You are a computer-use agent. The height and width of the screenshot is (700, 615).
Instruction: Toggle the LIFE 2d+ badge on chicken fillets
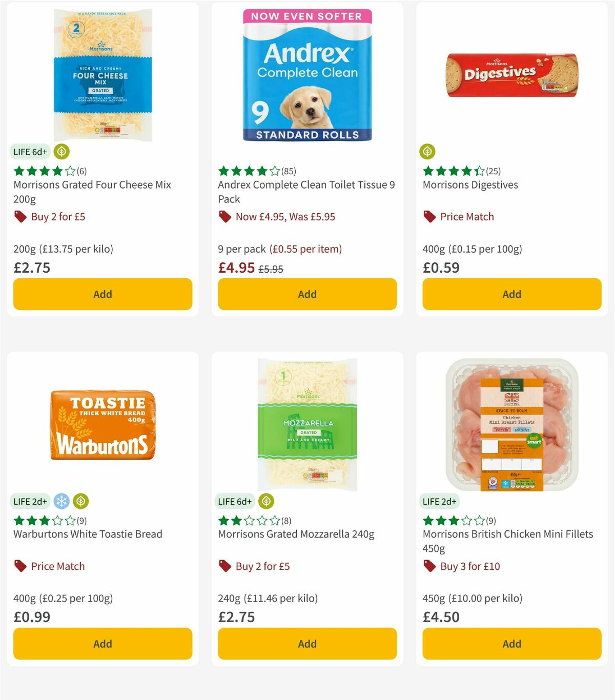tap(440, 501)
